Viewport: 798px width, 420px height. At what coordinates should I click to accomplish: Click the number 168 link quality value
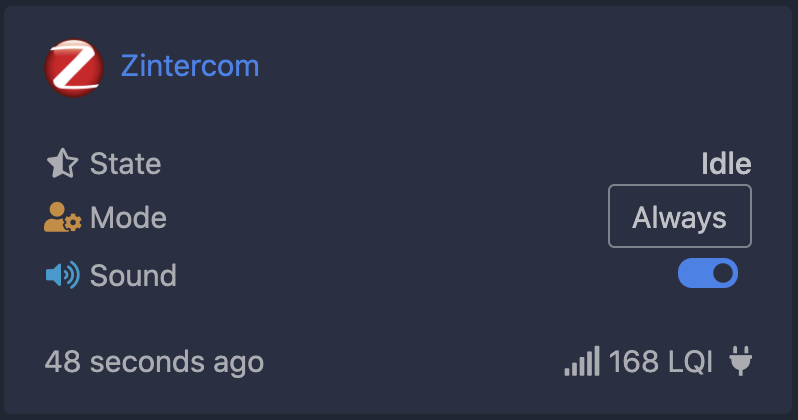click(632, 361)
